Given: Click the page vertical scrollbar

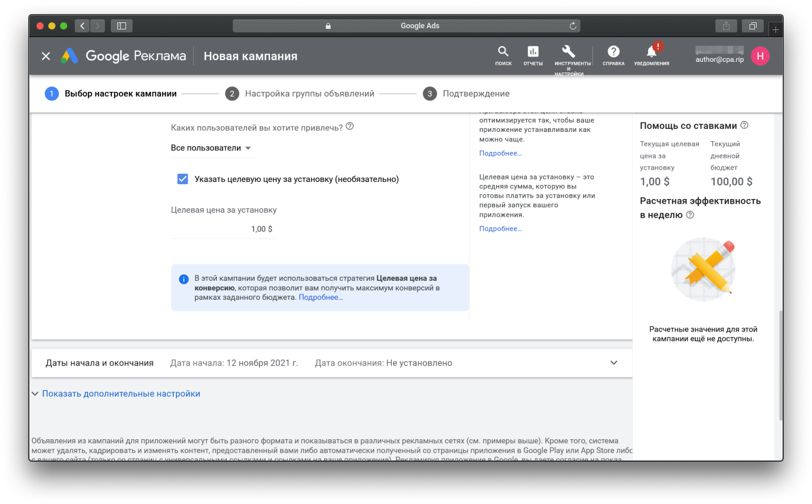Looking at the screenshot, I should point(781,365).
